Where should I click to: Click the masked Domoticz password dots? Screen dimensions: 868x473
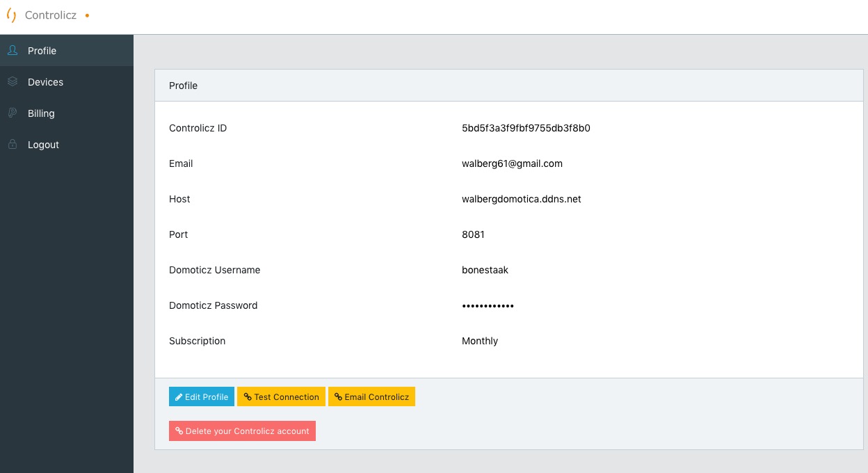(x=488, y=305)
